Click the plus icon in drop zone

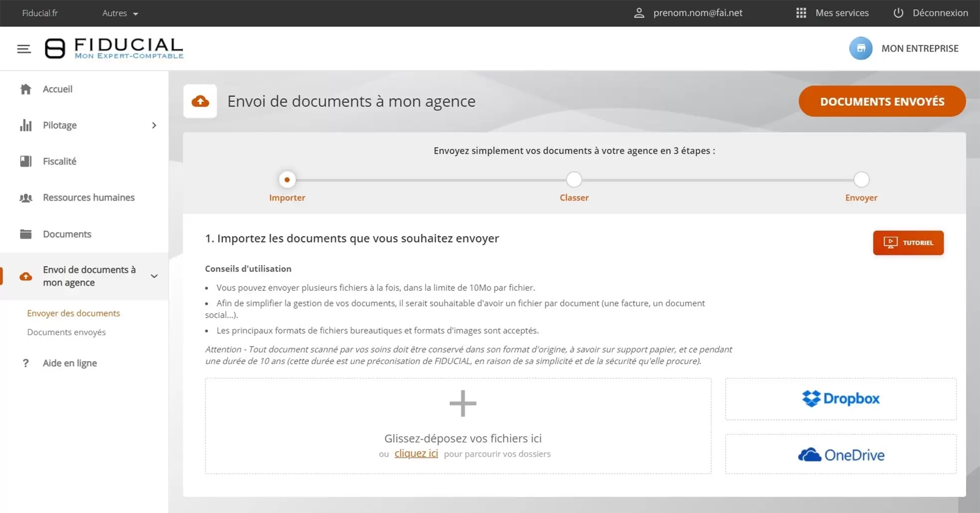pos(463,403)
